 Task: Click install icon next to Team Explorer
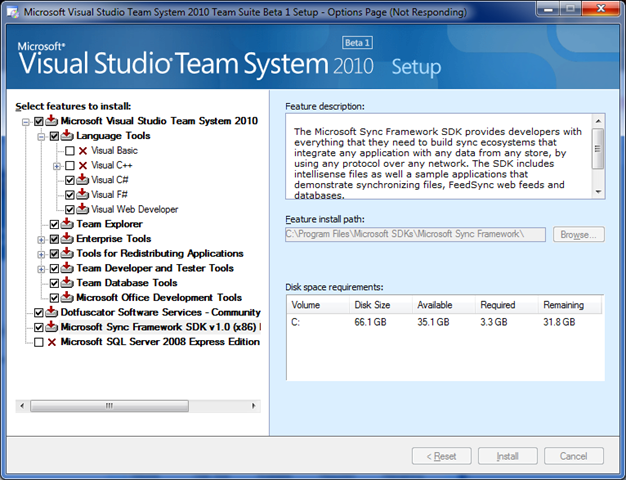pyautogui.click(x=67, y=224)
